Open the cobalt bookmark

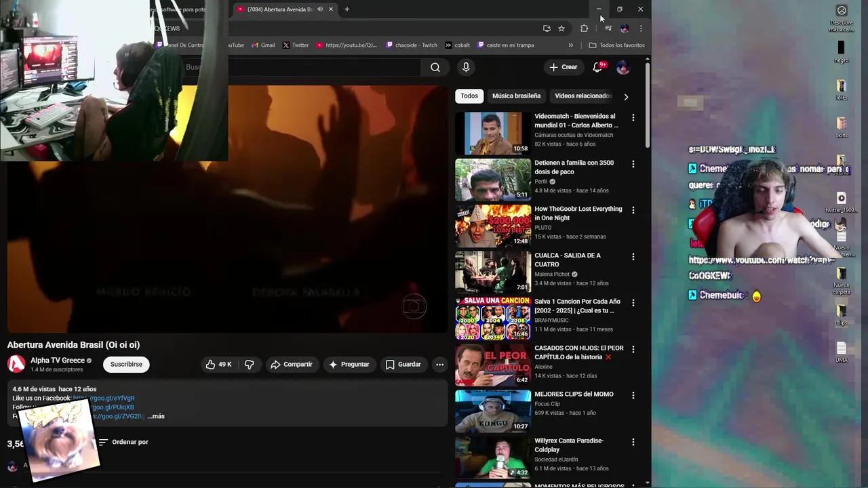pyautogui.click(x=458, y=45)
